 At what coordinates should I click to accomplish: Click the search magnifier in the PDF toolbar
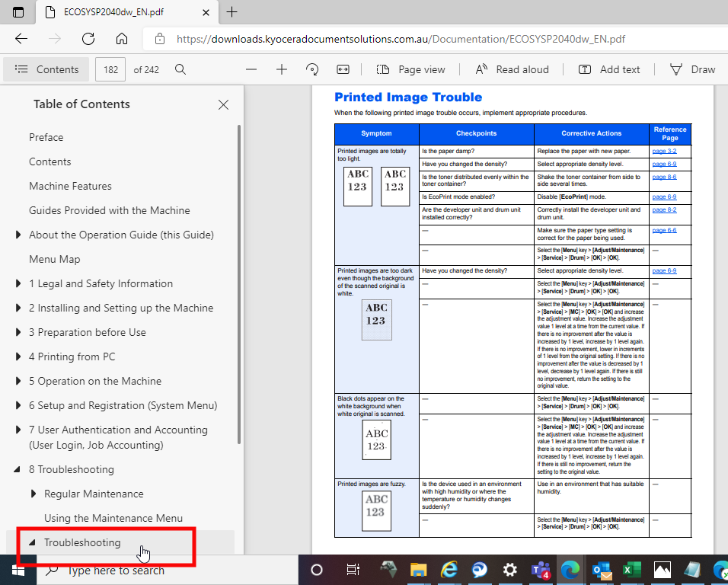pyautogui.click(x=180, y=69)
